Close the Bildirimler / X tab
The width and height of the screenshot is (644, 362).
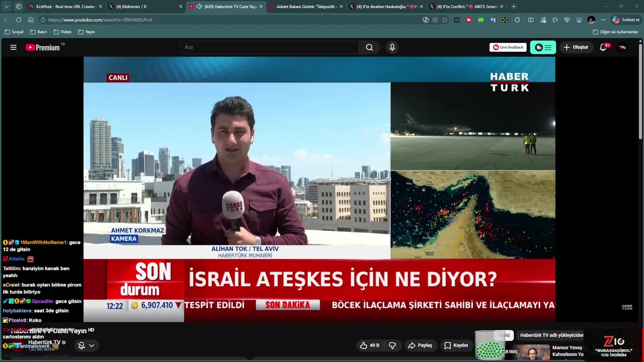(181, 7)
